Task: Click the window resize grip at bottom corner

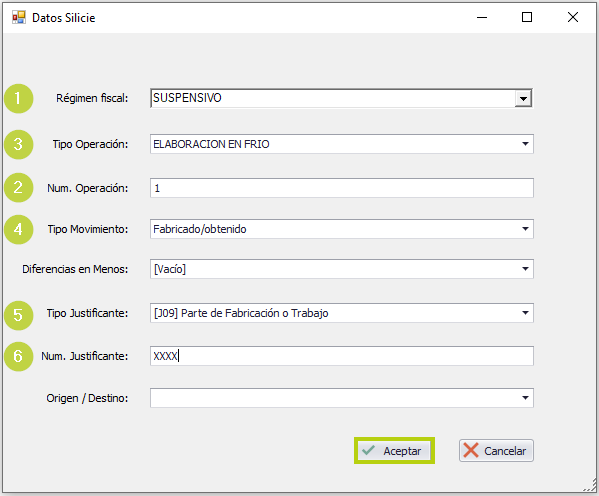Action: click(x=590, y=487)
